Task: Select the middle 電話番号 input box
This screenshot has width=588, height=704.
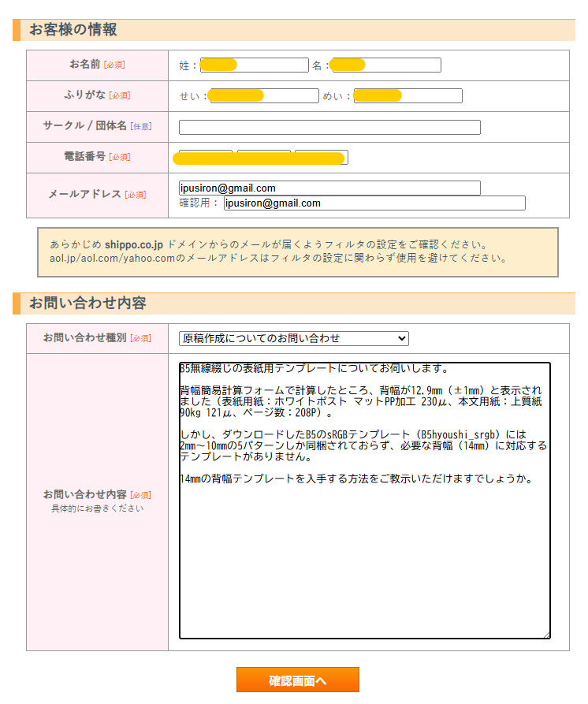Action: [x=264, y=157]
